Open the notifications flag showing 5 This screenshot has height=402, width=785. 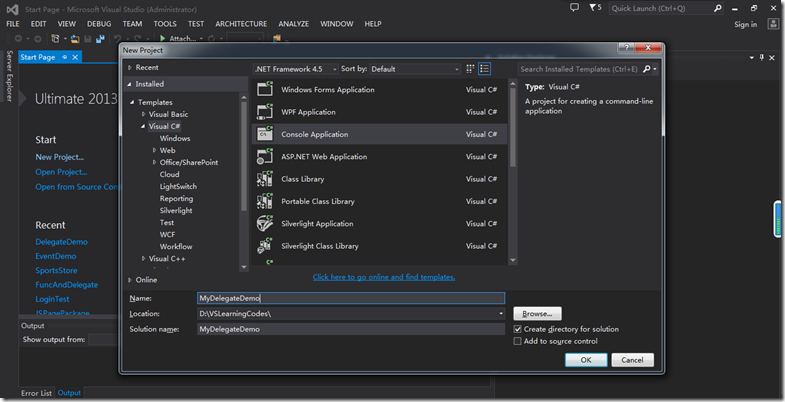coord(595,8)
